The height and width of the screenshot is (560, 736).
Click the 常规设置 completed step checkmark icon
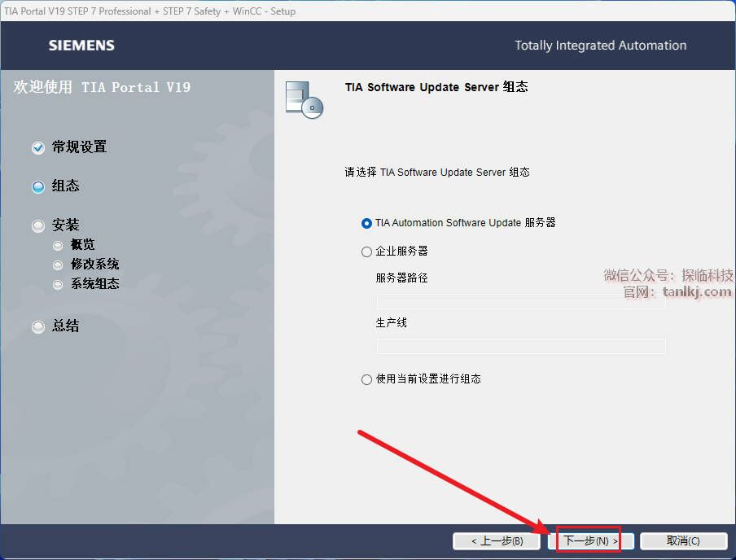(x=38, y=148)
